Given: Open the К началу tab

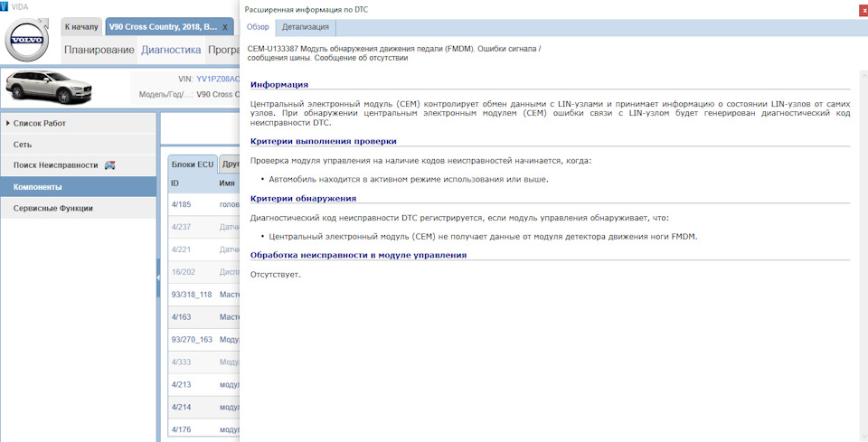Looking at the screenshot, I should click(81, 26).
